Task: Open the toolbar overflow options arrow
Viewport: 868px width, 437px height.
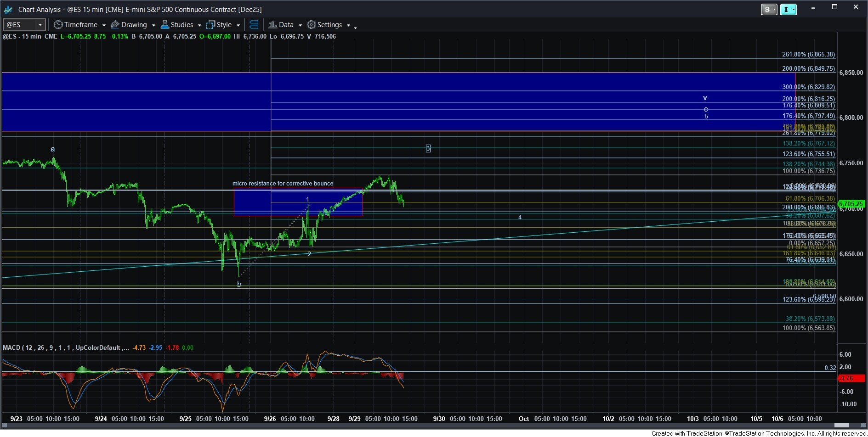Action: point(355,28)
